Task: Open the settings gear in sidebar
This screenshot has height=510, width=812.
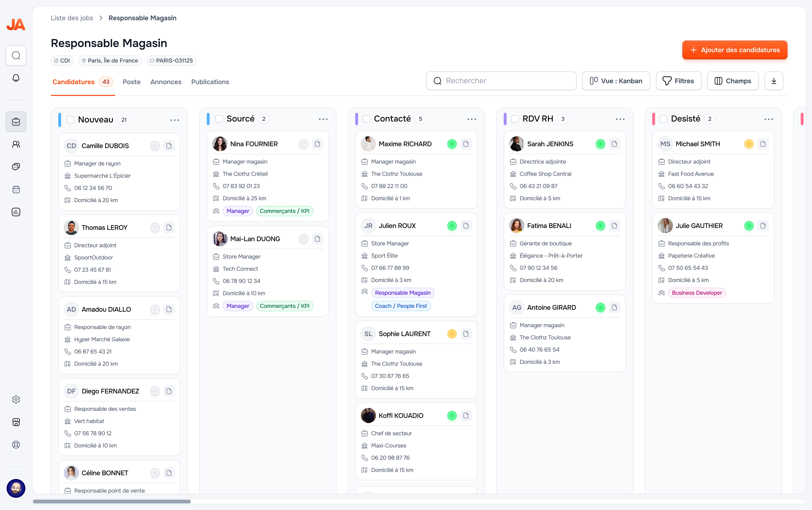Action: [x=16, y=399]
